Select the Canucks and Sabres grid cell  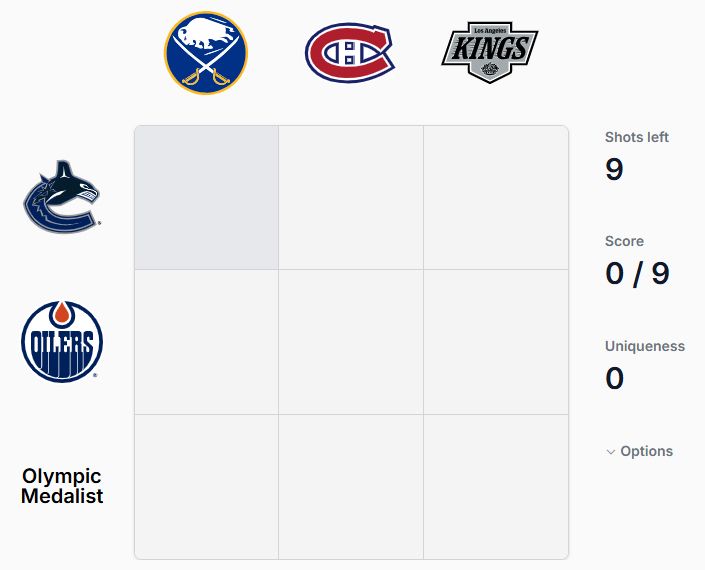(x=206, y=197)
